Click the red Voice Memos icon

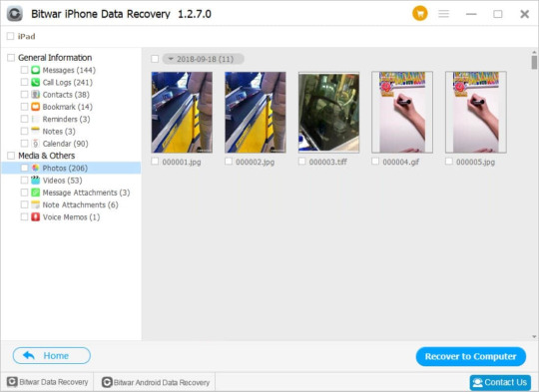pyautogui.click(x=35, y=216)
